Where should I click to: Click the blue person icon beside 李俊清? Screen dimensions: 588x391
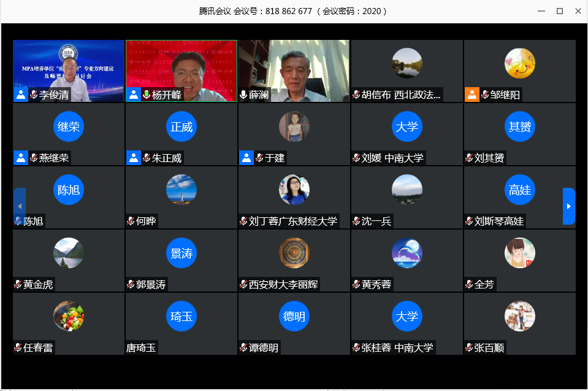[21, 95]
